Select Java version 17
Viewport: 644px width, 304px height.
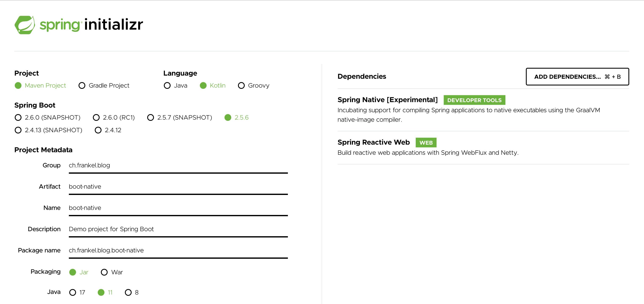pos(73,292)
